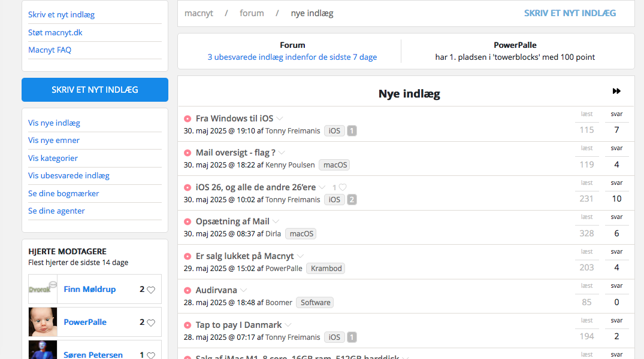The height and width of the screenshot is (359, 644).
Task: Expand chevron next to Er salg lukket på Macnyt
Action: (300, 256)
